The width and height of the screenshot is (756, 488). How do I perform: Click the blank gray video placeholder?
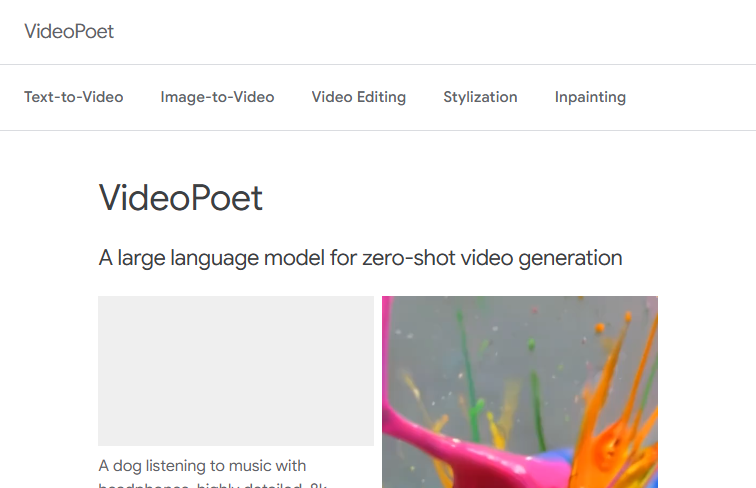[236, 371]
